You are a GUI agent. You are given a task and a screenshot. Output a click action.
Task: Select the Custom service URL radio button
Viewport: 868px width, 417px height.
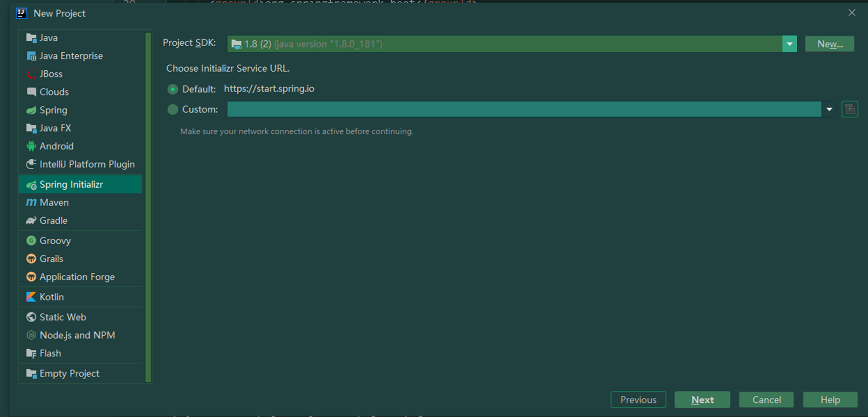click(x=173, y=109)
